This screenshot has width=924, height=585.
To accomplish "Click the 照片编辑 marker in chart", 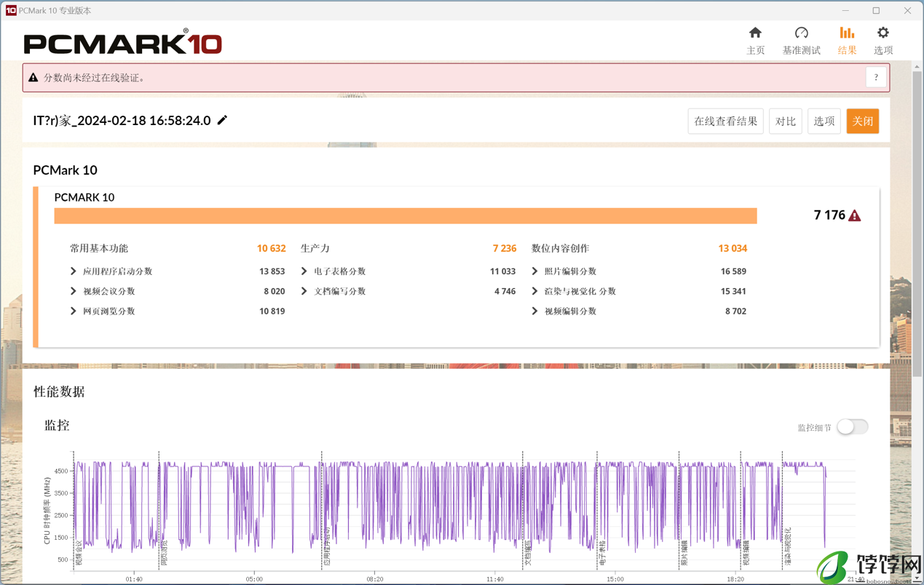I will click(x=684, y=553).
